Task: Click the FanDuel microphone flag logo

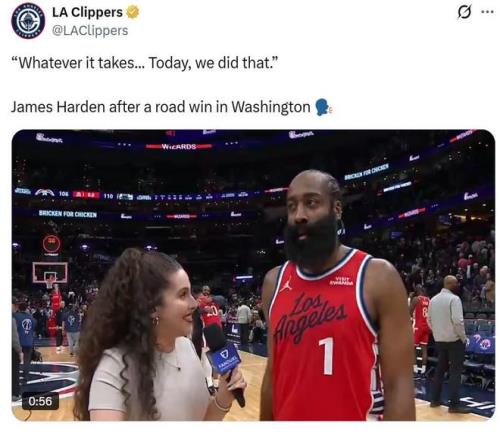Action: [x=224, y=359]
